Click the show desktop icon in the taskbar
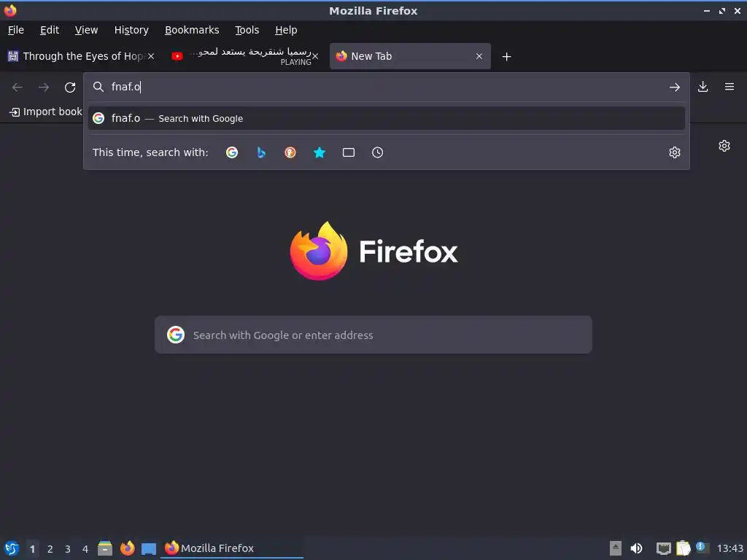Viewport: 747px width, 560px height. 149,548
